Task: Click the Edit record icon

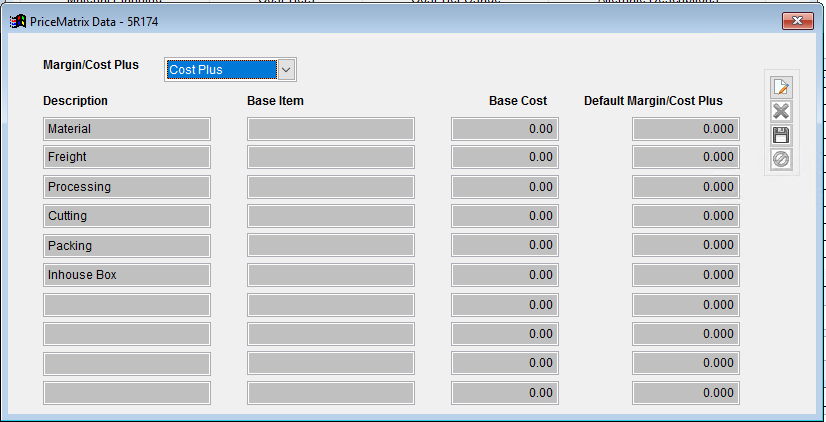Action: point(781,87)
